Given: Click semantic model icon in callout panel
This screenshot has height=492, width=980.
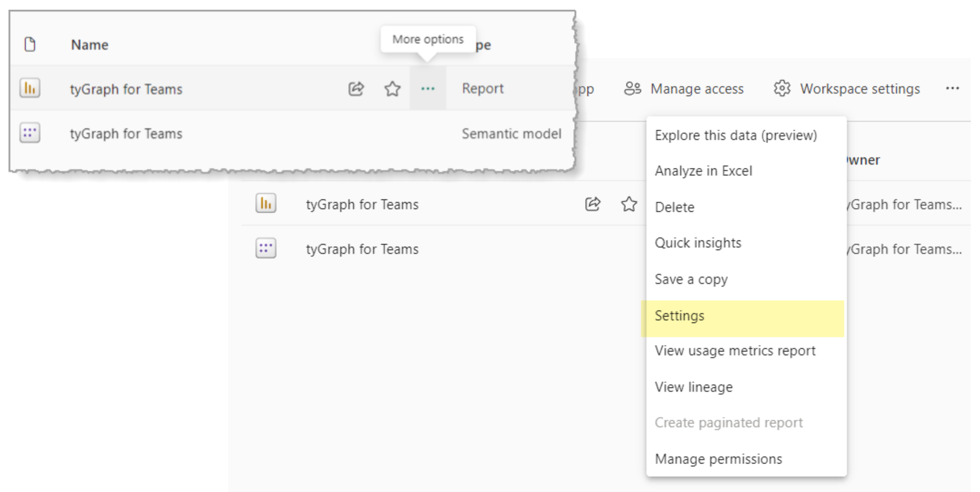Looking at the screenshot, I should tap(30, 132).
